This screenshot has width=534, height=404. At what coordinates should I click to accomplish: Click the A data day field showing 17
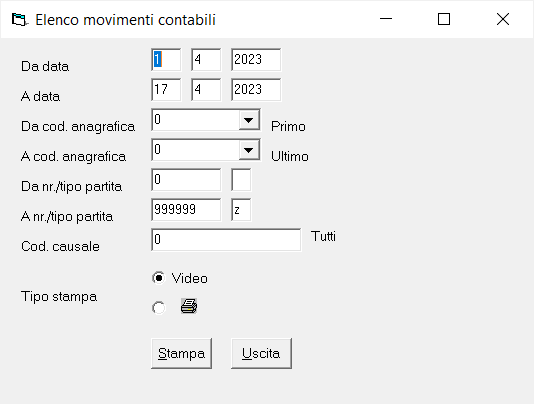pyautogui.click(x=166, y=90)
